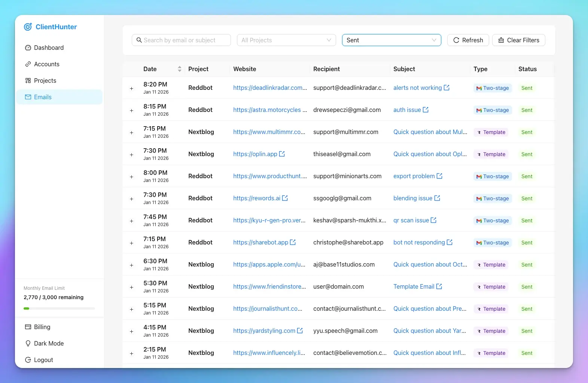Image resolution: width=588 pixels, height=383 pixels.
Task: Open external link icon beside https://sharebot.app
Action: click(x=293, y=242)
